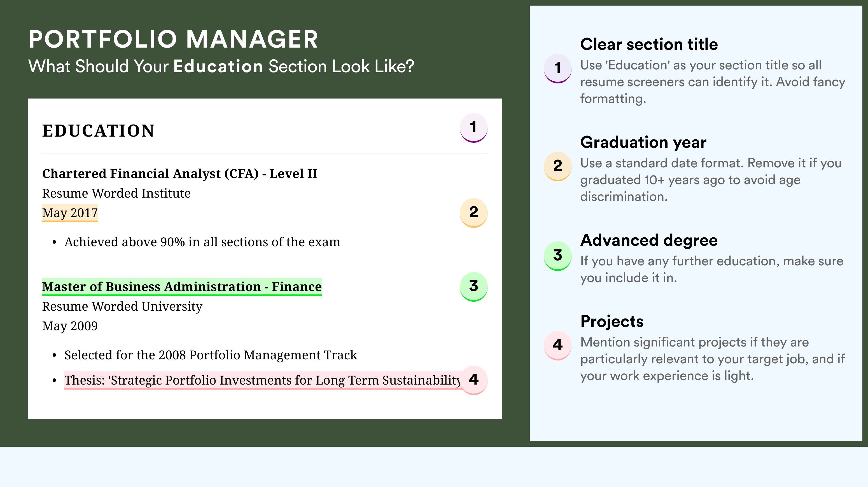Select the green 3 badge next to Advanced degree
This screenshot has height=487, width=868.
pyautogui.click(x=558, y=256)
